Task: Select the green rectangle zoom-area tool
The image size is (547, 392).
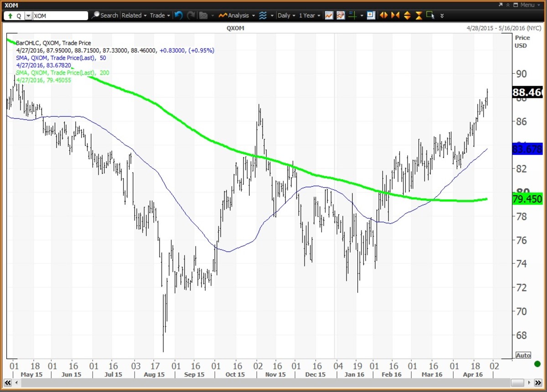Action: coord(430,15)
